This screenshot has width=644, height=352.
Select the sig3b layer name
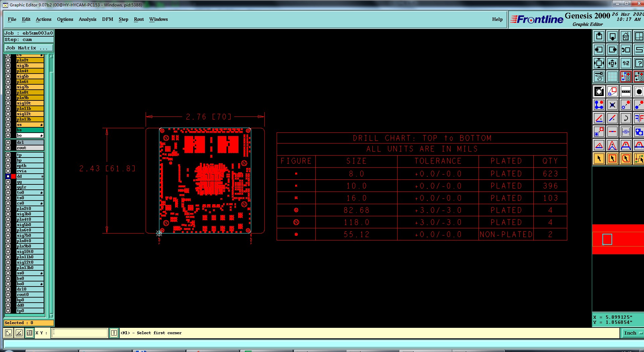tap(30, 65)
